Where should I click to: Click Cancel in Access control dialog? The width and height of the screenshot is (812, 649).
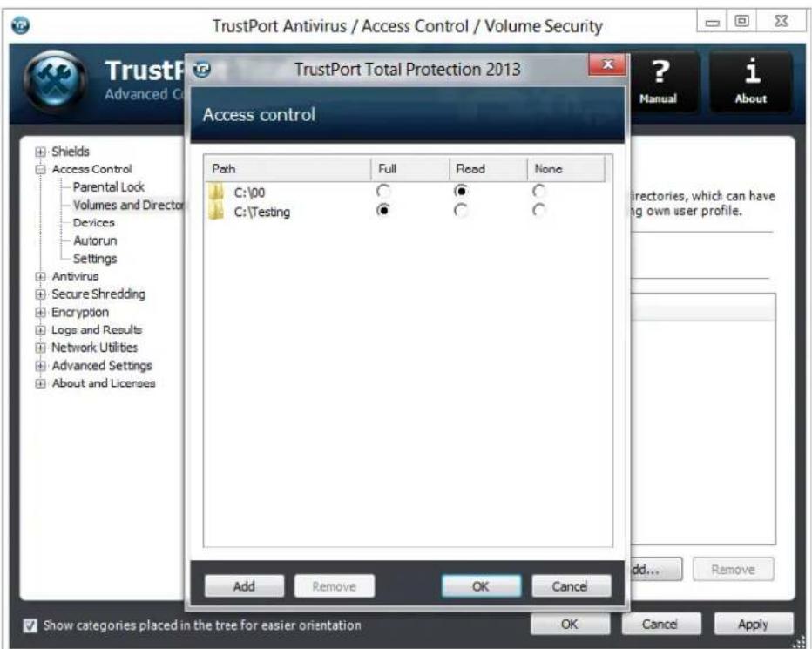[x=571, y=586]
